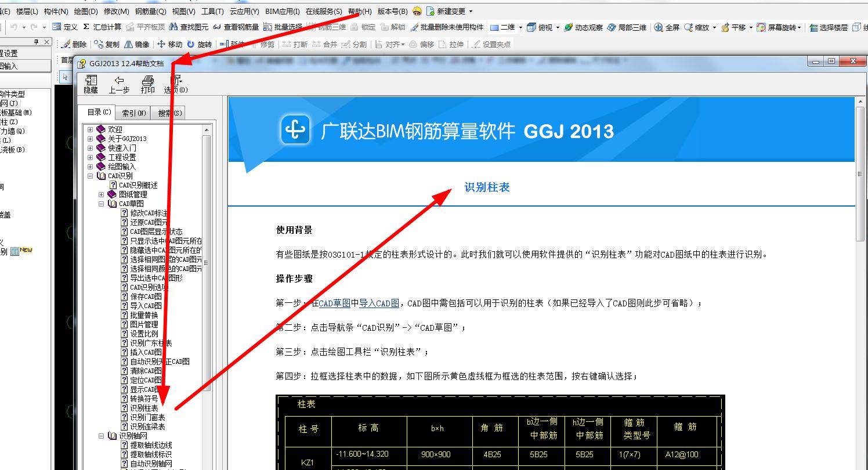
Task: Click the 屏幕旋转 toolbar button
Action: click(x=776, y=27)
